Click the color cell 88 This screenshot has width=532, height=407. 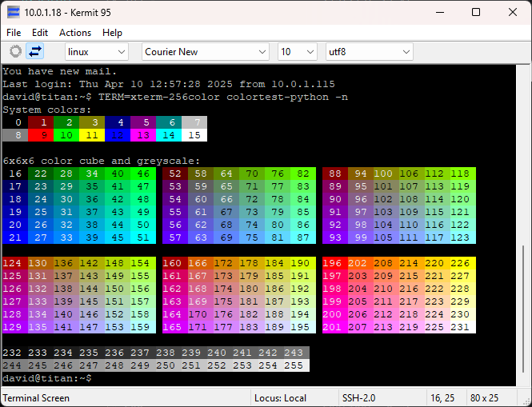[335, 174]
